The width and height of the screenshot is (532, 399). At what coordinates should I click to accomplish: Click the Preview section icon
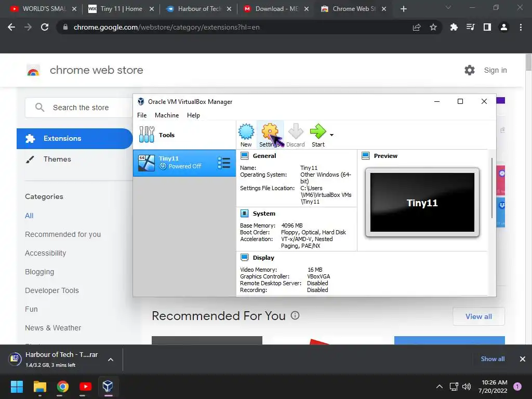(365, 156)
